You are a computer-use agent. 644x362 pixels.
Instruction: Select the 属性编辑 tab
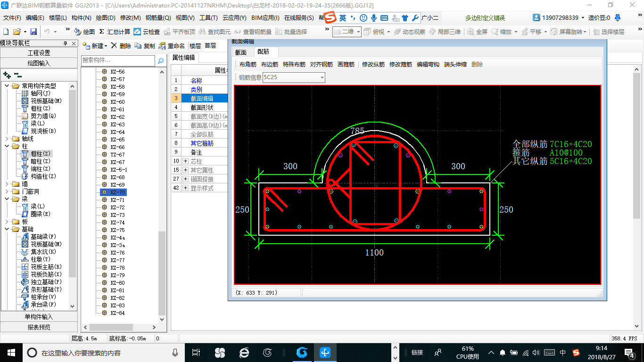183,58
